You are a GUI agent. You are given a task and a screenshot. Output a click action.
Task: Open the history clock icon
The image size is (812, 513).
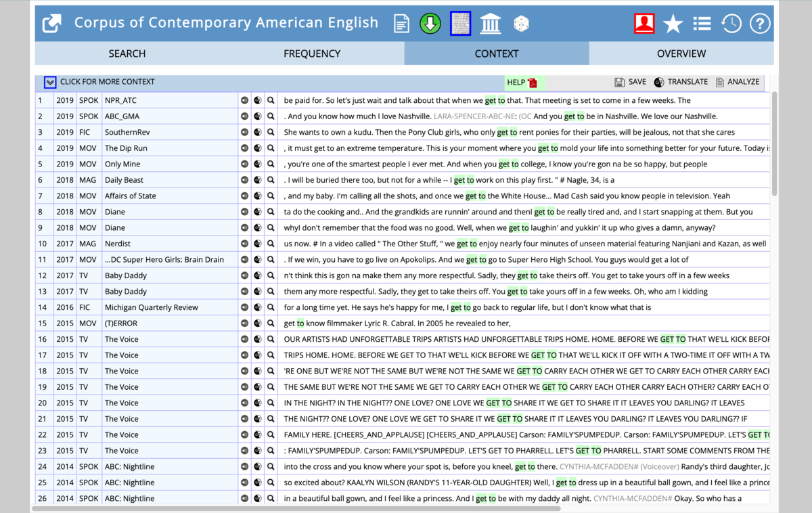[731, 24]
